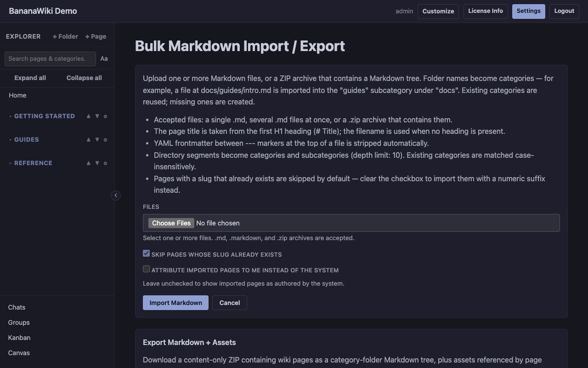This screenshot has height=368, width=588.
Task: Open Reference category settings gear
Action: 105,163
